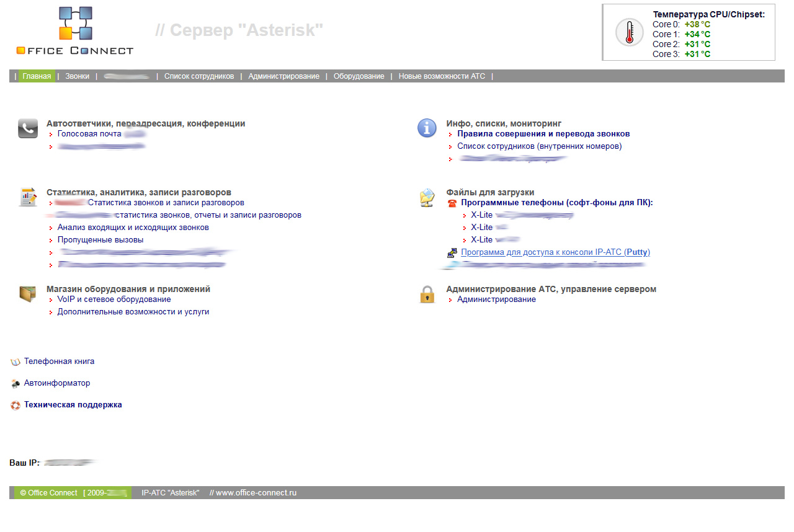The width and height of the screenshot is (794, 532).
Task: Open the Звонки menu item
Action: pos(77,76)
